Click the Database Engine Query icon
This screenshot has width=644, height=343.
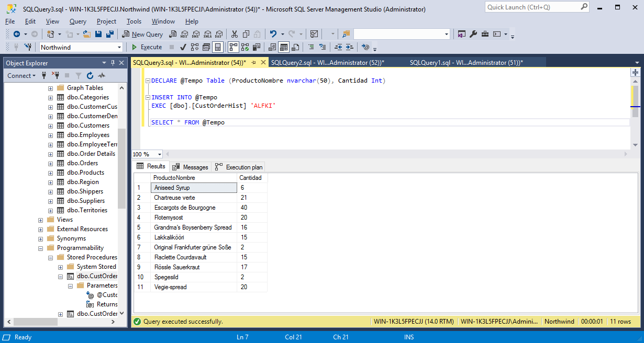tap(173, 34)
